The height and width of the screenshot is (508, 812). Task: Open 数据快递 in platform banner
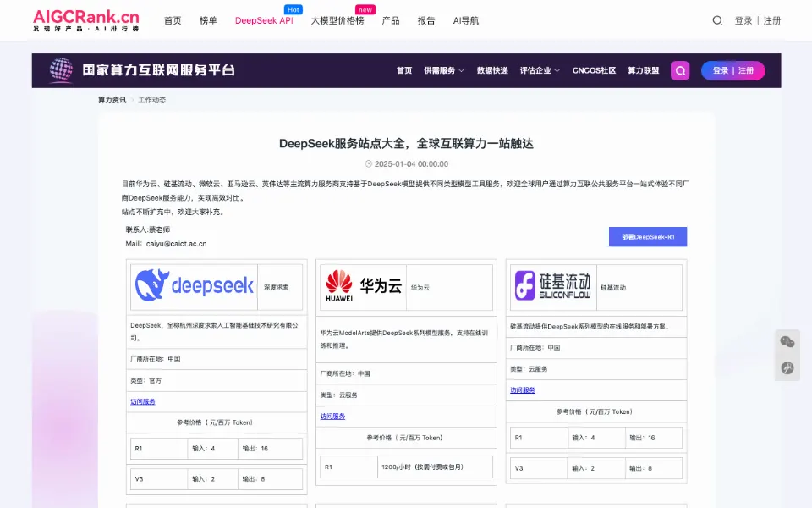[492, 70]
